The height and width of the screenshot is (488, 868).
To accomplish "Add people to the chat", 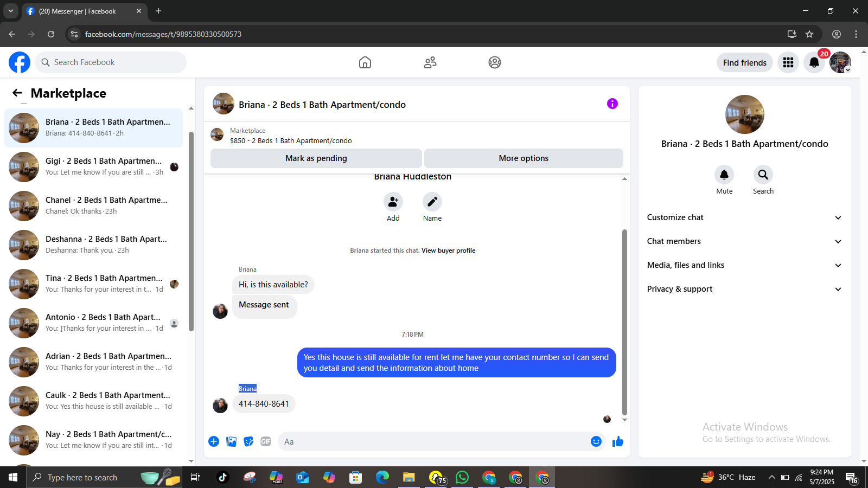I will pos(393,202).
